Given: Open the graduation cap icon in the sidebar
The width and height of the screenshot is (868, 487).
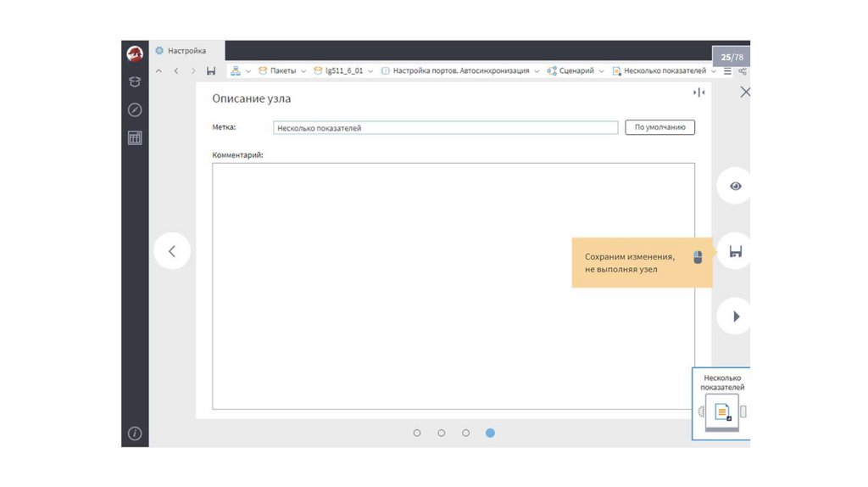Looking at the screenshot, I should click(135, 82).
